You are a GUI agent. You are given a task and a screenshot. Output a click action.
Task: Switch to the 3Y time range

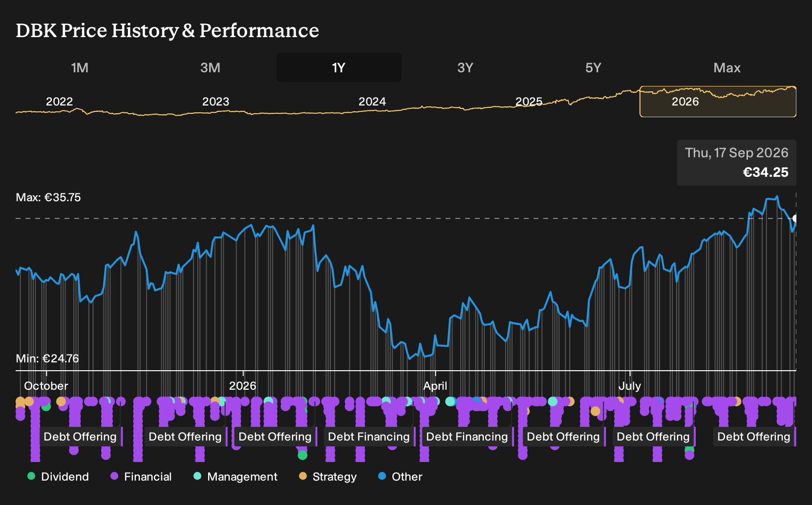465,67
